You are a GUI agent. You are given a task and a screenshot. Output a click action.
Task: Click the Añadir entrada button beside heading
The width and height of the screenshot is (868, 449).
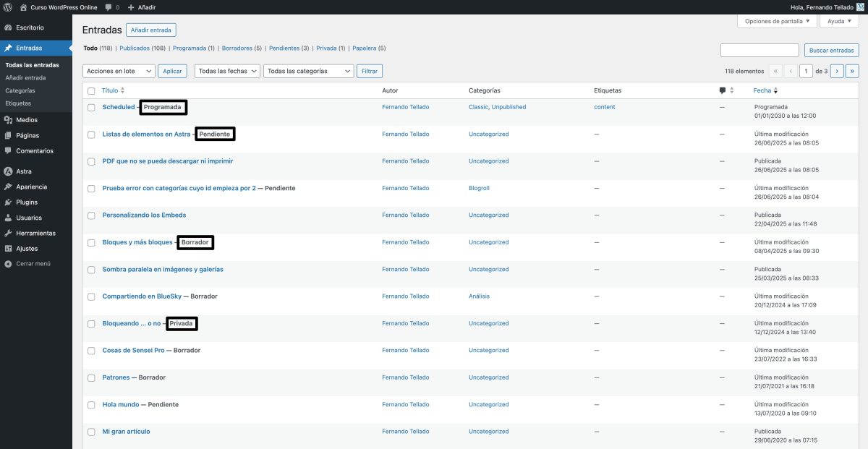tap(151, 30)
